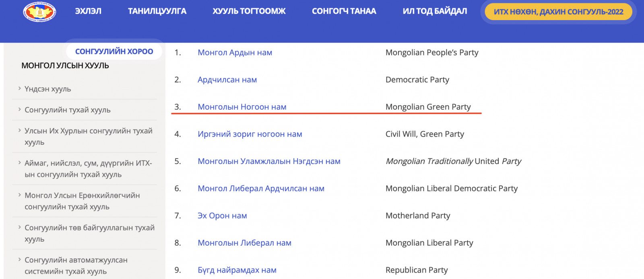Open the Ардчилсан нам link

[227, 80]
